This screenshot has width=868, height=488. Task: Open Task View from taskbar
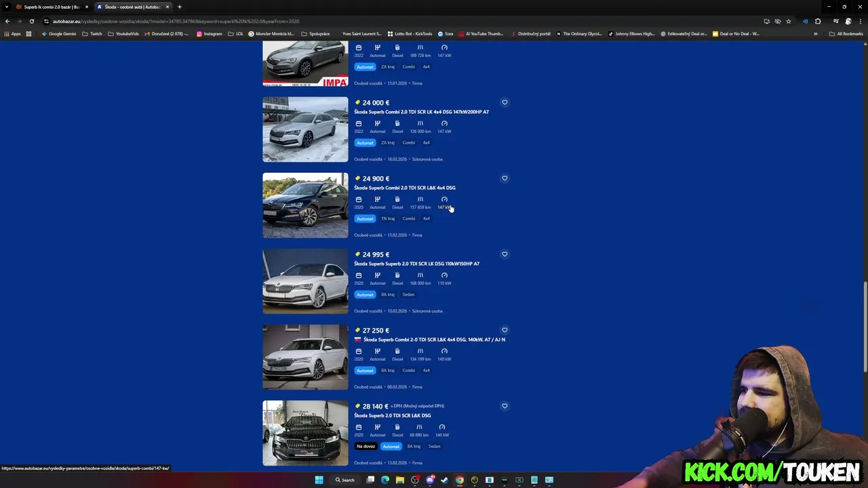370,480
